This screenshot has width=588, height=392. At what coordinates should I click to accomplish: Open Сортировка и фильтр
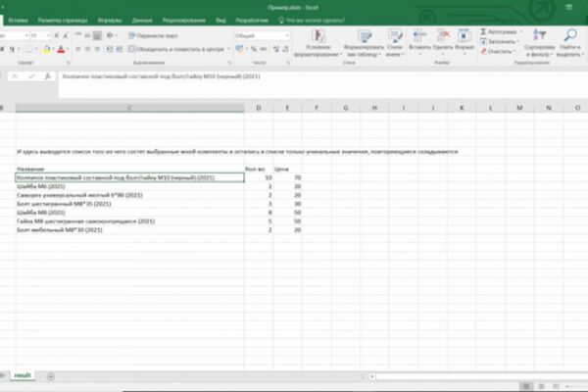[x=539, y=43]
